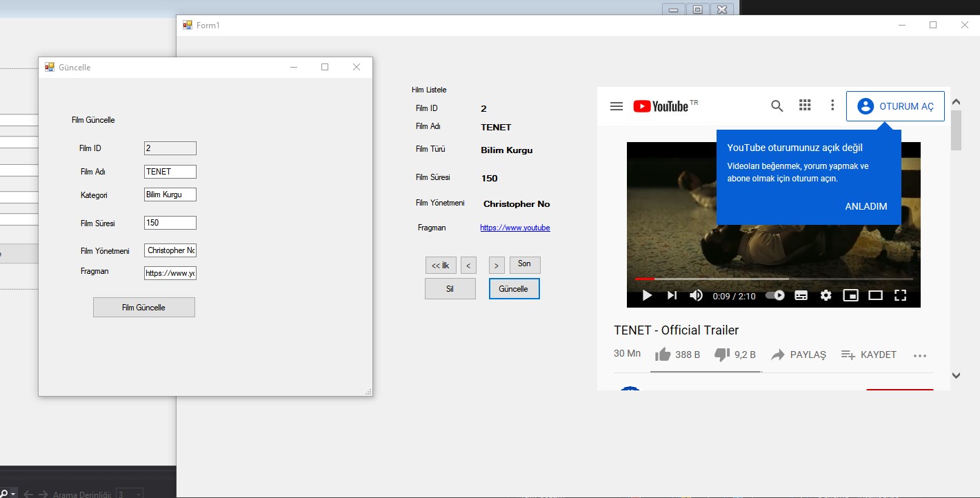Seek using the video progress bar

tap(774, 279)
